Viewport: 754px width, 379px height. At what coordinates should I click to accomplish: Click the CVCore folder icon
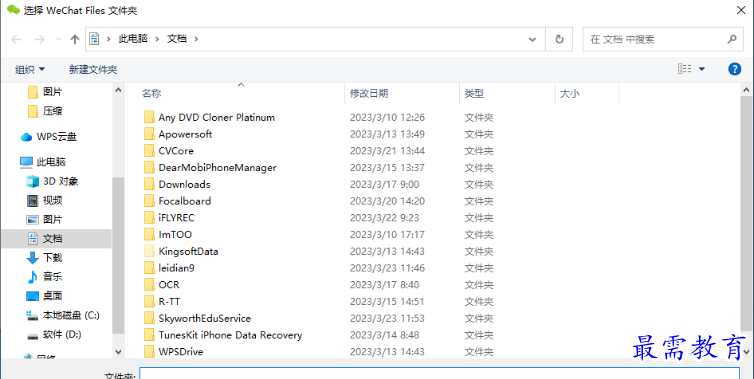[149, 151]
